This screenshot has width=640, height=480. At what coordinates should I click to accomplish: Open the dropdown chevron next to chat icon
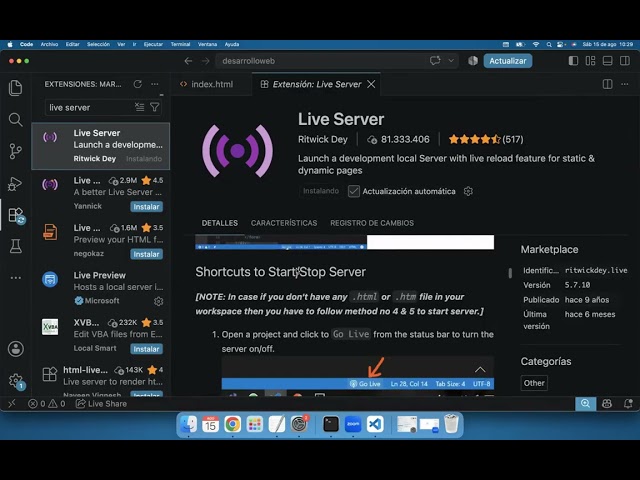point(451,61)
